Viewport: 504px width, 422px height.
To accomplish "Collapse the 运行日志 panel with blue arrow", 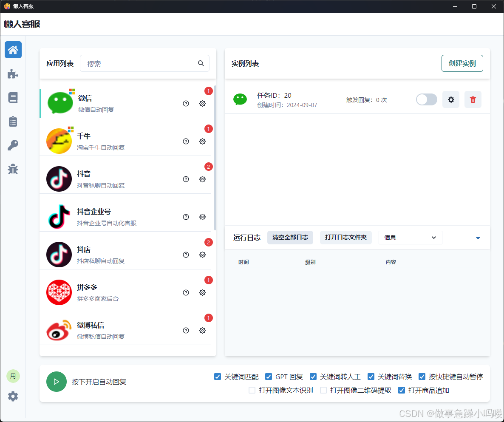I will [478, 238].
